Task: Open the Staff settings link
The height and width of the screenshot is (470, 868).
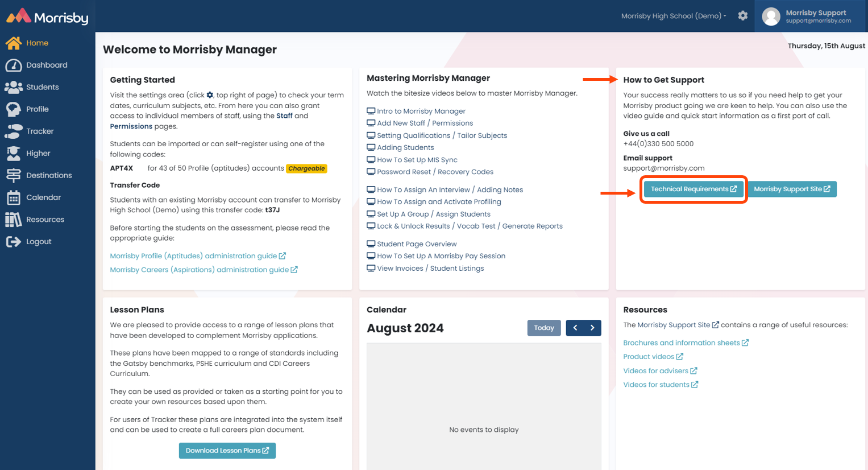Action: [284, 116]
